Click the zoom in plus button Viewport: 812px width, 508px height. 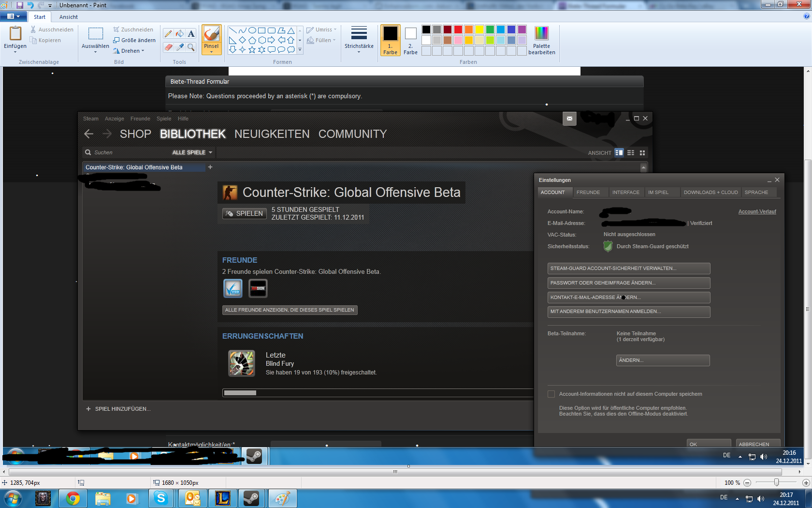coord(806,483)
